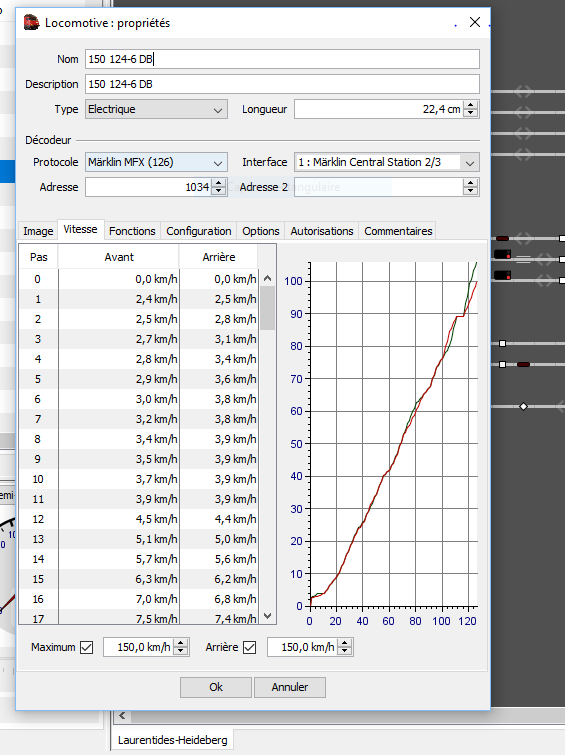Confirm with the Ok button
This screenshot has width=565, height=755.
click(x=216, y=687)
